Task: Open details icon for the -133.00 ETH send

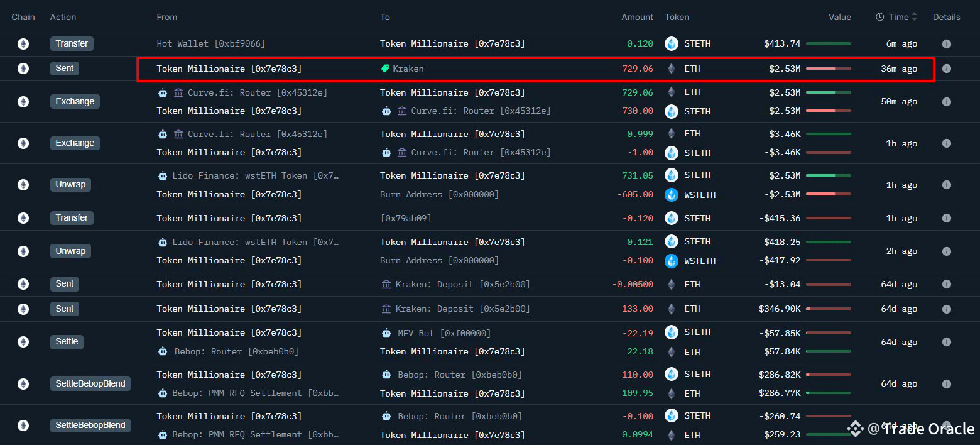Action: click(x=946, y=309)
